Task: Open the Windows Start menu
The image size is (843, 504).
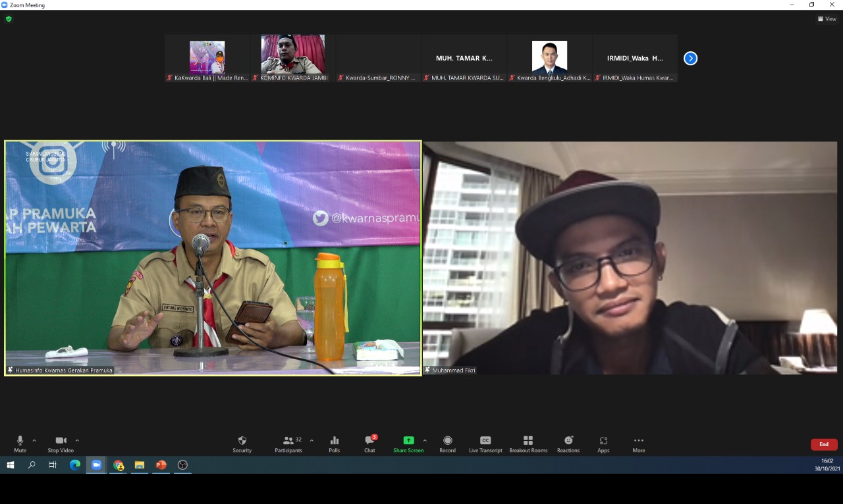Action: (x=10, y=465)
